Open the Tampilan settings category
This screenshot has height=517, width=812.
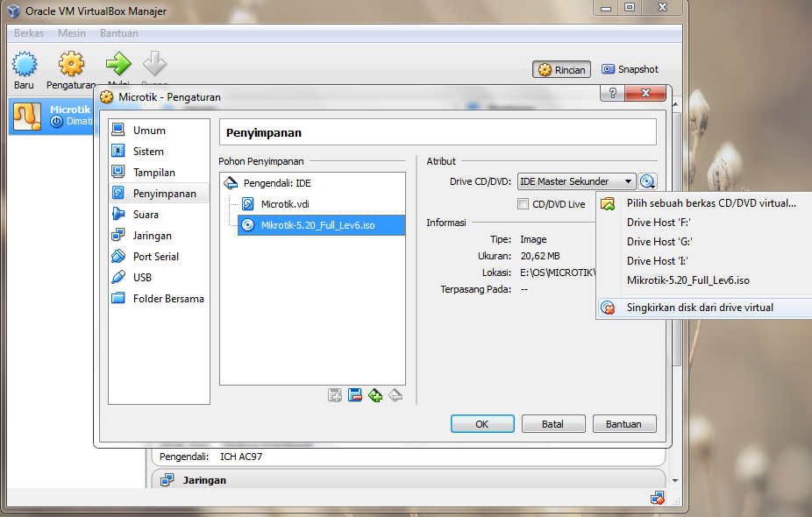point(159,173)
